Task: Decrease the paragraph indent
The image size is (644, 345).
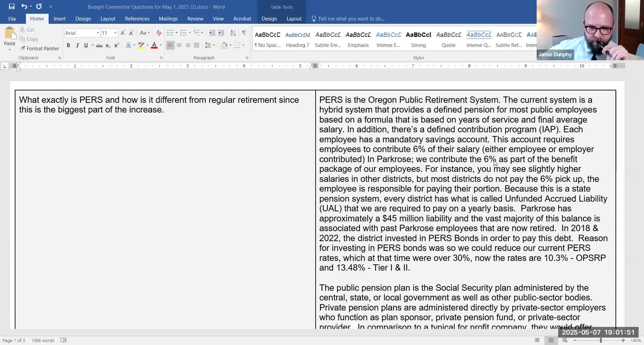Action: (x=212, y=33)
